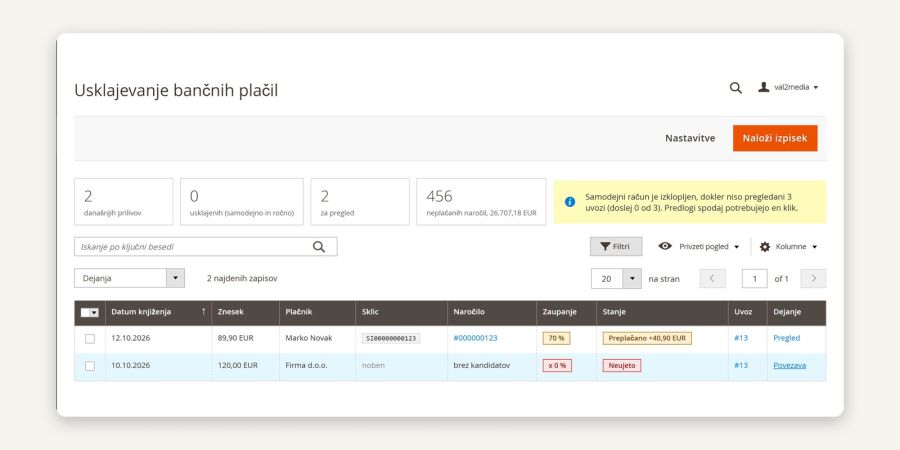900x450 pixels.
Task: Open the 20 per-page size dropdown
Action: point(632,278)
